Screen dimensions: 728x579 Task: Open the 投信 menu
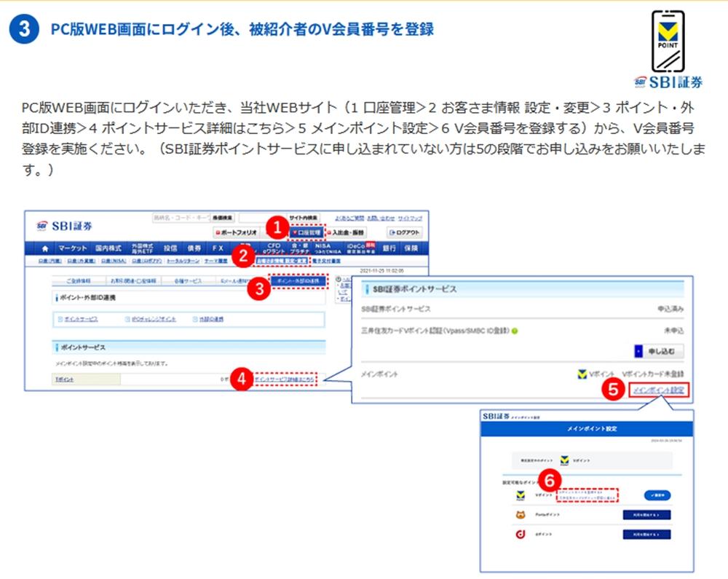coord(170,248)
